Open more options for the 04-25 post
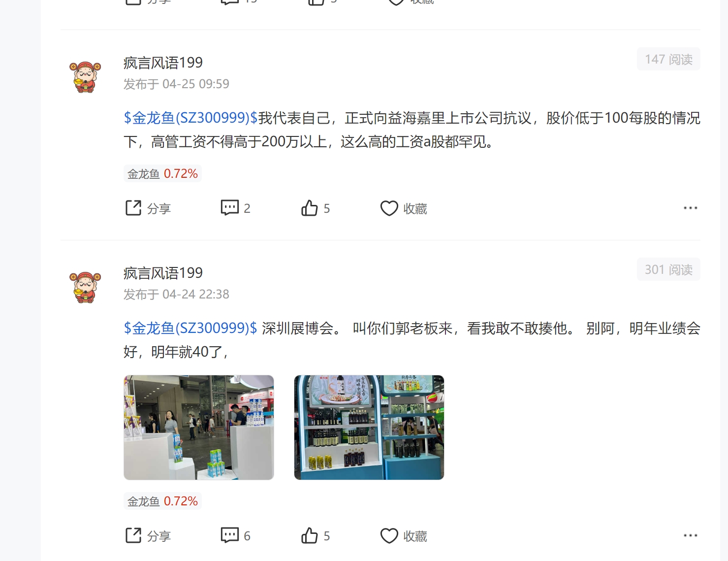 [690, 208]
